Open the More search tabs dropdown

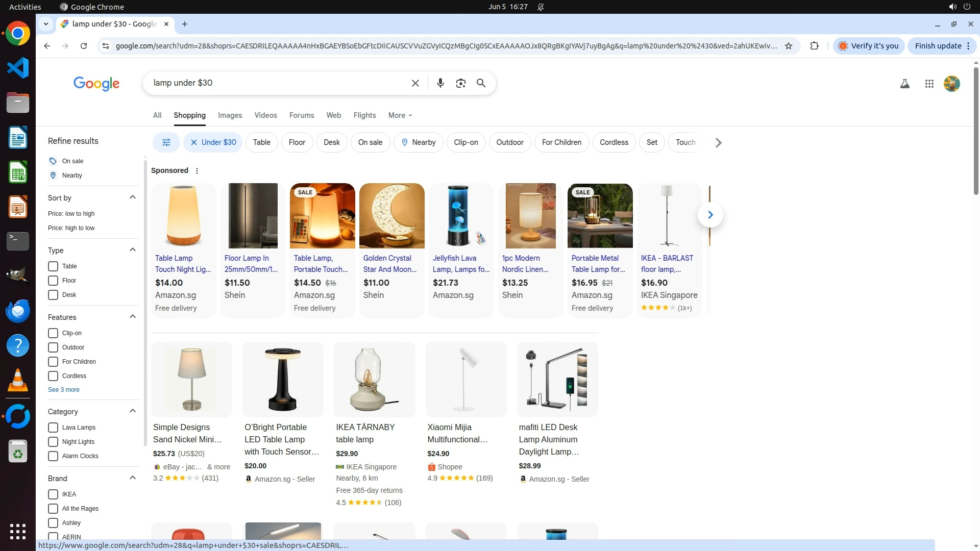[x=400, y=115]
